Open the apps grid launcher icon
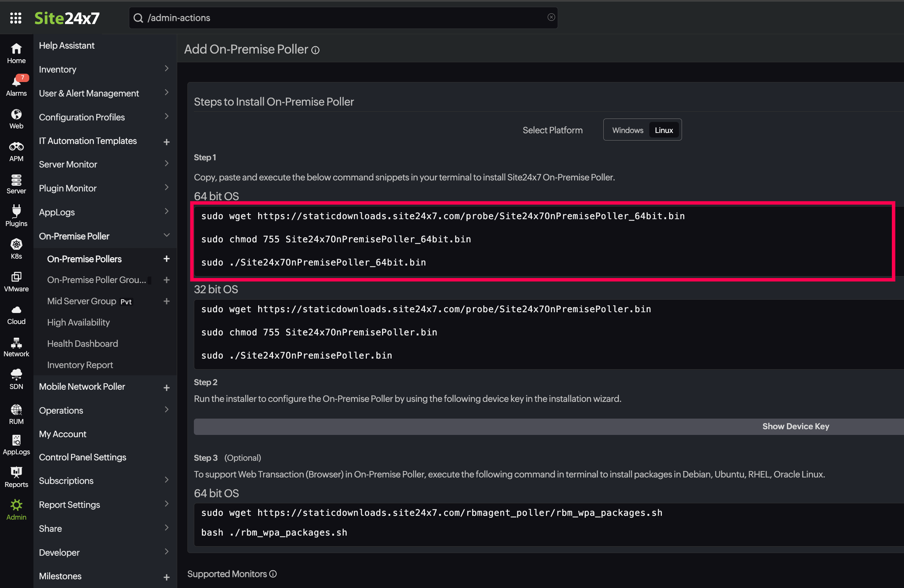 coord(16,18)
